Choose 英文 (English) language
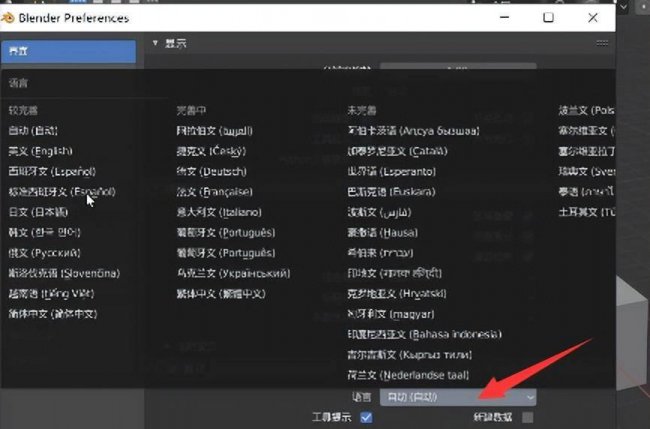Screen dimensions: 650x429 [41, 151]
